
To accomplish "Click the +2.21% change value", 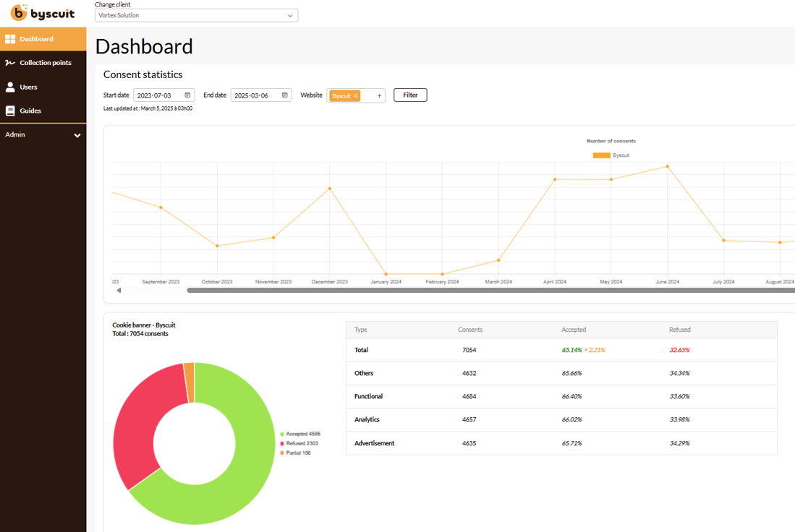I will [595, 350].
